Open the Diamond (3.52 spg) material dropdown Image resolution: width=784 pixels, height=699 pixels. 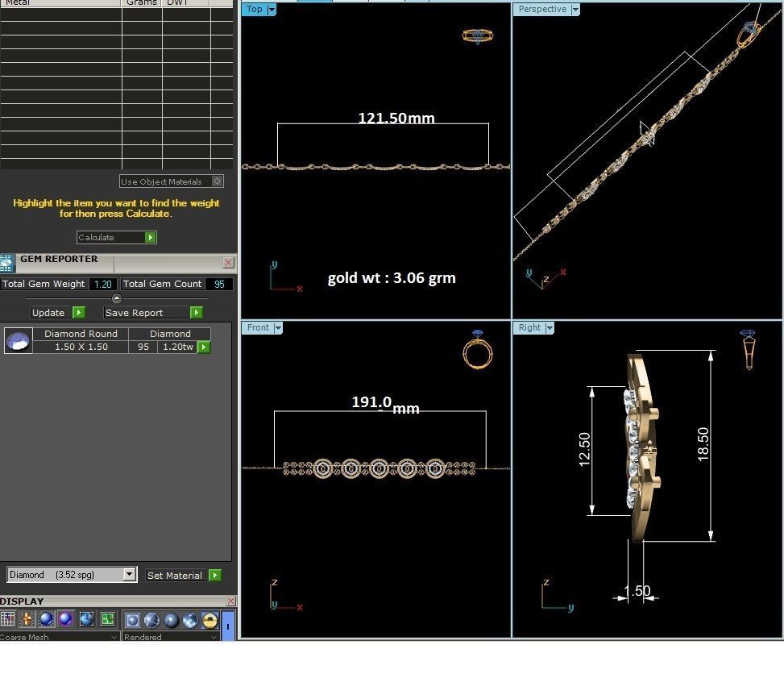coord(130,574)
